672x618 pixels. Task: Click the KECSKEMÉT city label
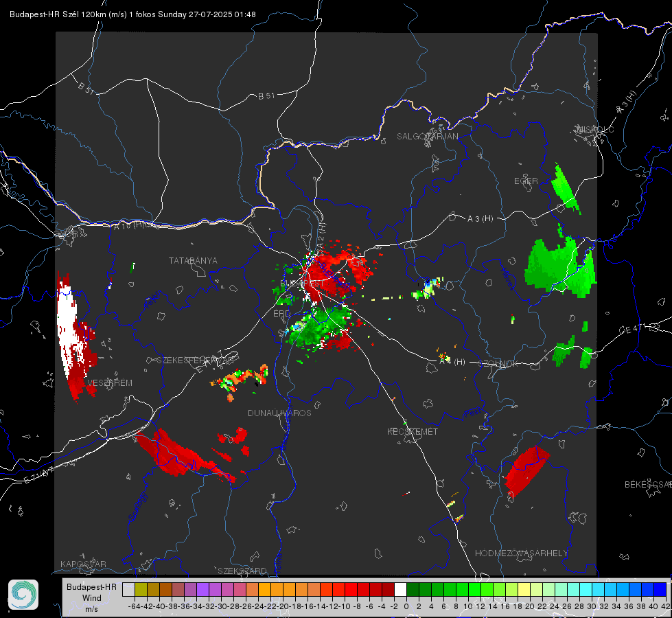pos(413,431)
